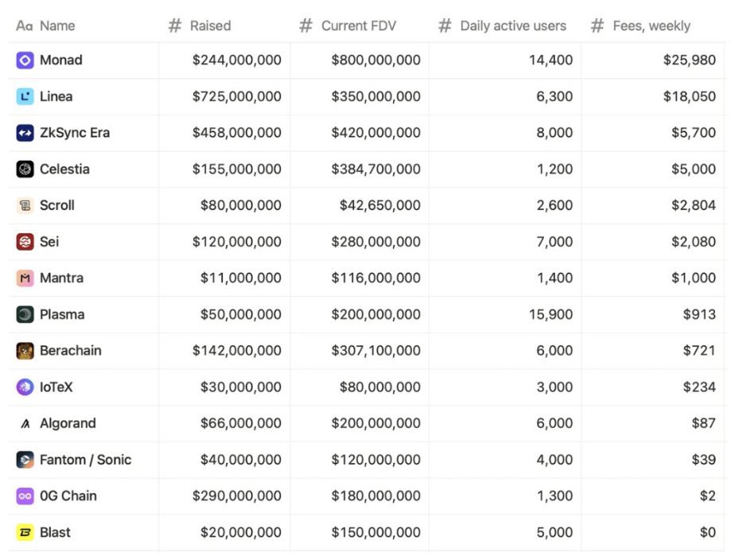This screenshot has width=735, height=560.
Task: Click ZkSync Era's raised amount $458,000,000
Action: (x=237, y=133)
